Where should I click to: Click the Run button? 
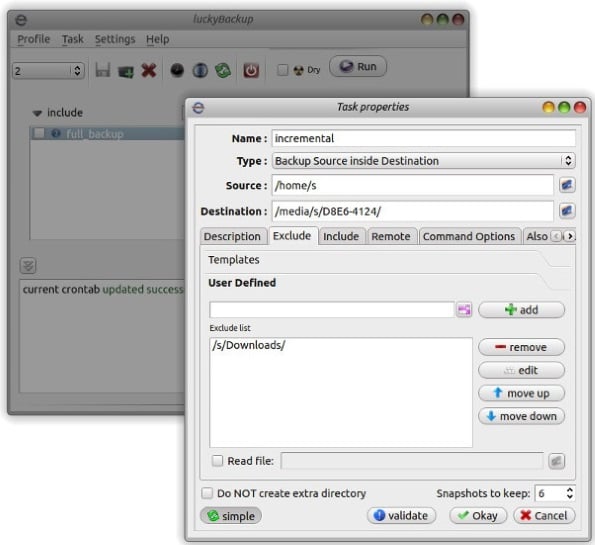pos(358,66)
